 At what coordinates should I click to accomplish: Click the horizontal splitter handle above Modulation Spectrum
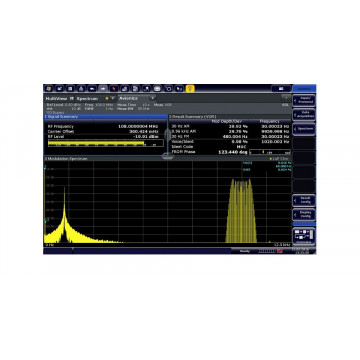tap(168, 155)
